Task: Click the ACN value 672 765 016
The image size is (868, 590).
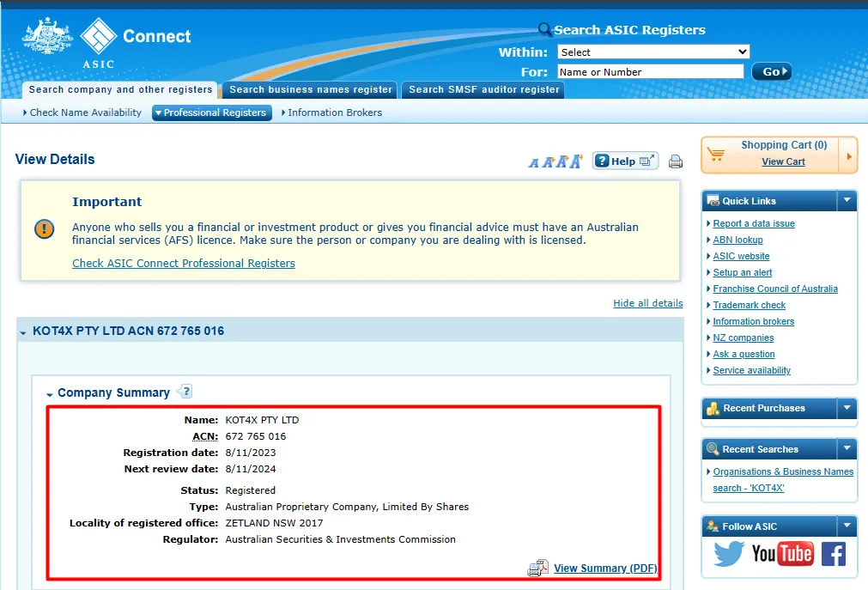Action: point(256,436)
